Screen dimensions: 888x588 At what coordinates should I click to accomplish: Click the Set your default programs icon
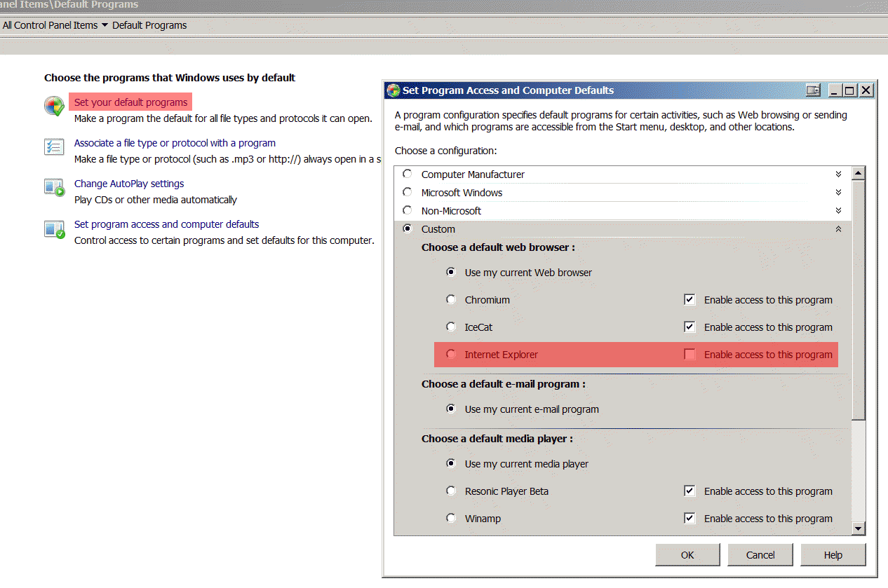click(x=54, y=106)
